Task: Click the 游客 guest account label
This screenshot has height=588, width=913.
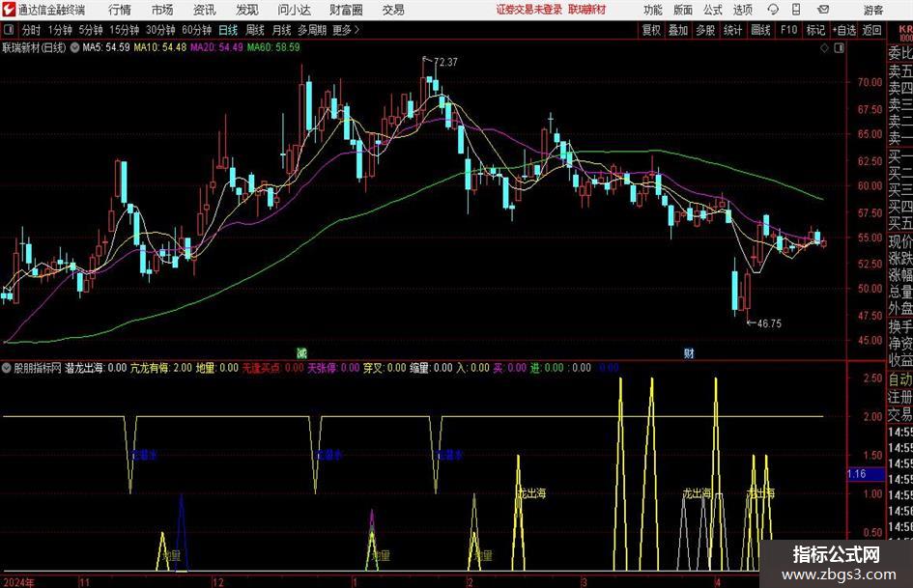Action: tap(872, 10)
